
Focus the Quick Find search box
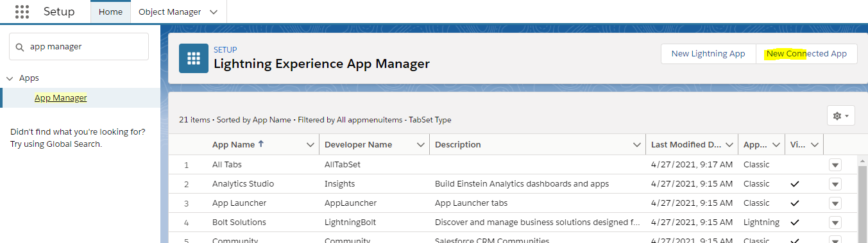(79, 47)
